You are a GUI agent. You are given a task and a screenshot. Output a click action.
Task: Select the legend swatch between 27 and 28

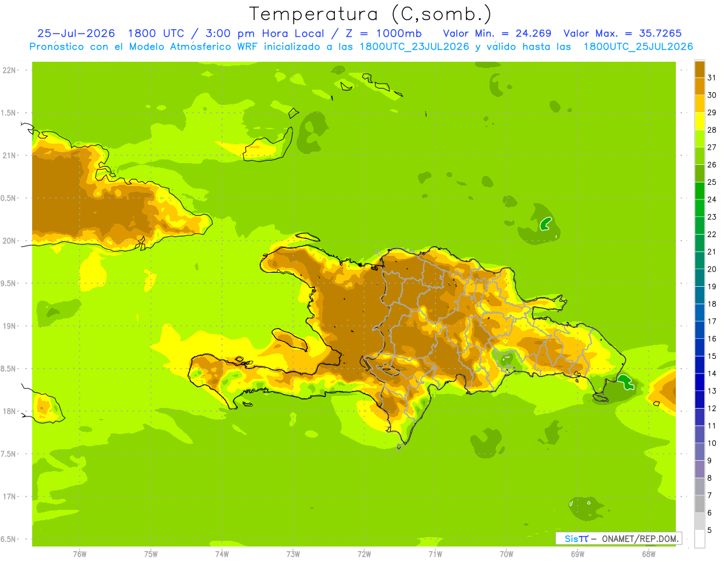(699, 138)
